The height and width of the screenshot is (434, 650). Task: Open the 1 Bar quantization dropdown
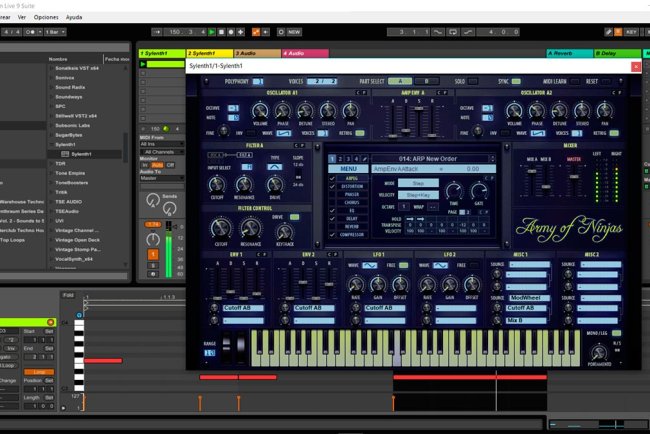pyautogui.click(x=55, y=32)
